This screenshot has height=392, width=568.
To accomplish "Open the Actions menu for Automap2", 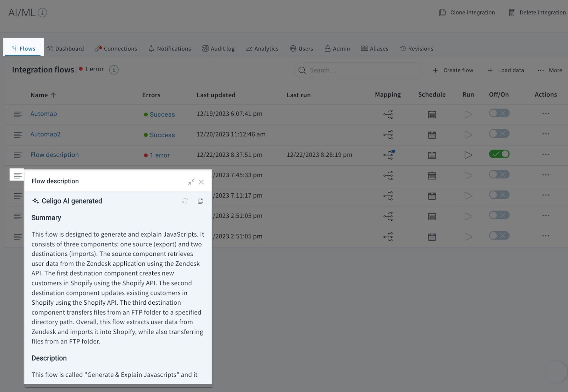I will pyautogui.click(x=546, y=134).
